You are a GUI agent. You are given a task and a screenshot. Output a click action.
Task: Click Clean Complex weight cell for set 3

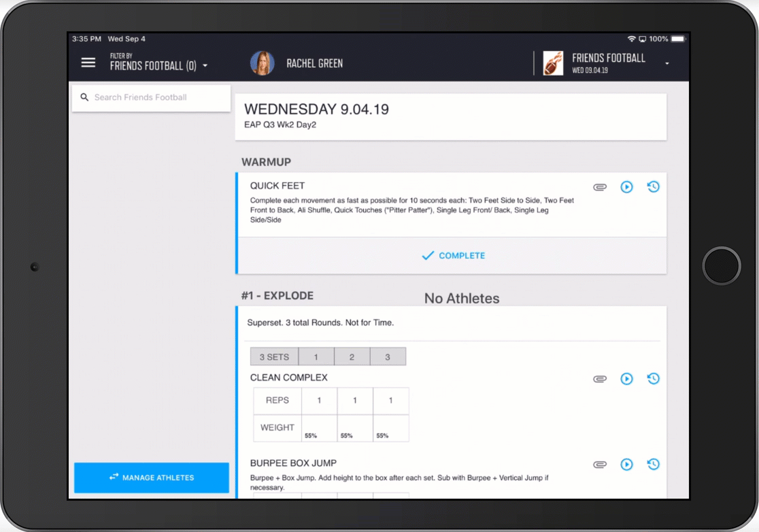point(390,428)
